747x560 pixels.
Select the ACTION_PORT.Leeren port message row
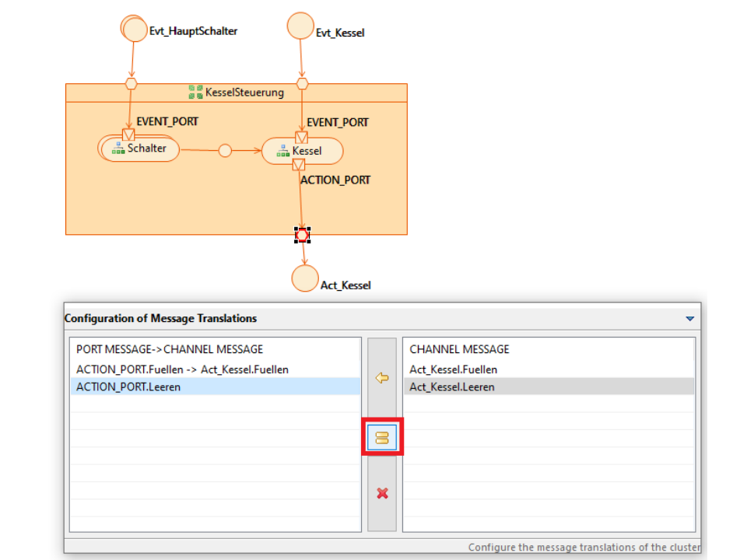(x=128, y=387)
